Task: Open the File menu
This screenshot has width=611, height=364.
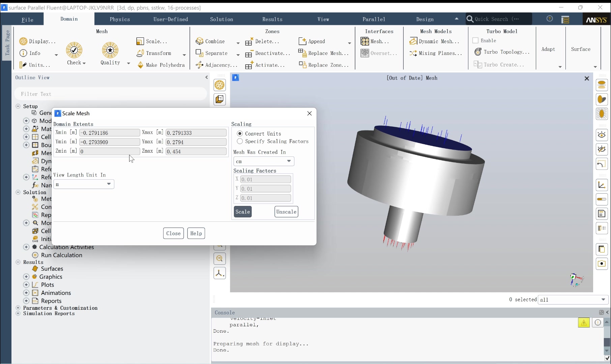Action: point(27,20)
